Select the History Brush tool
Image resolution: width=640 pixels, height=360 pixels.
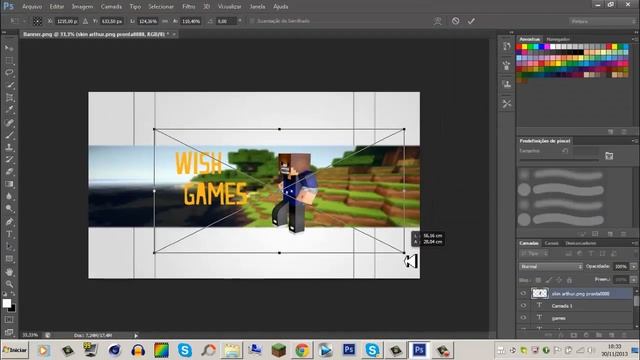click(x=9, y=159)
